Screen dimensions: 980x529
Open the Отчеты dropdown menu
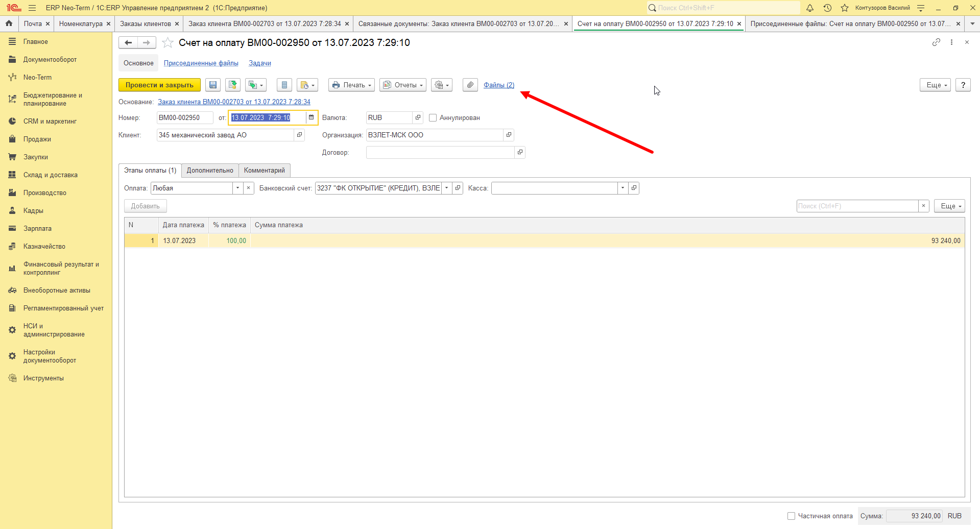403,85
